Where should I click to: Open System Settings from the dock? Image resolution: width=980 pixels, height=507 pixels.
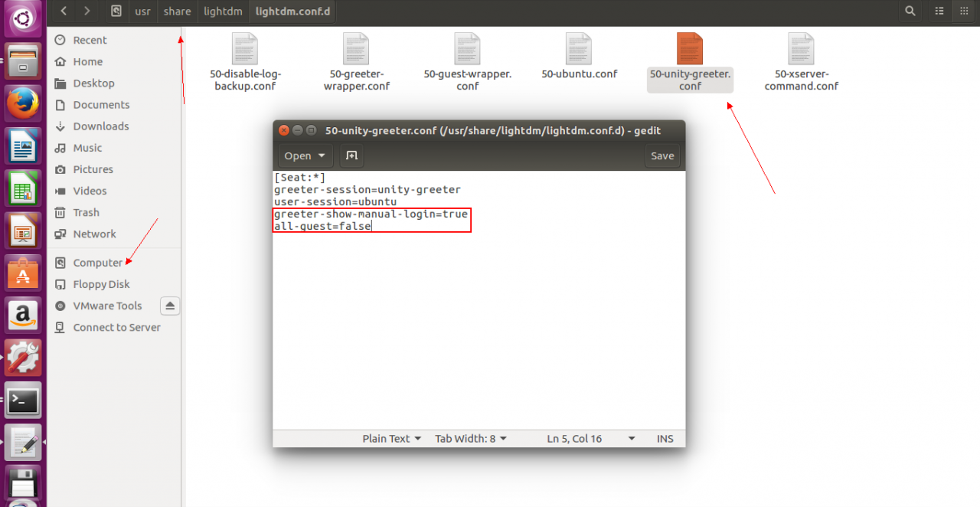[x=23, y=358]
